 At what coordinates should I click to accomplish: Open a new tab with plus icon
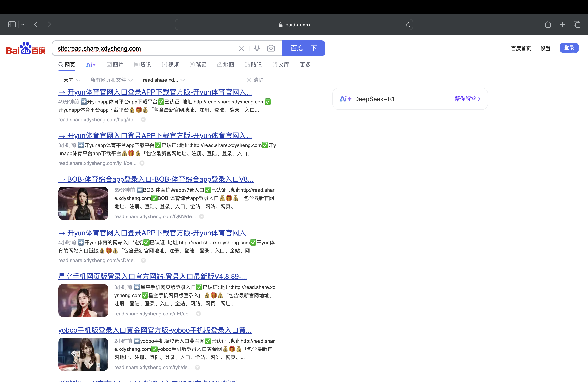pos(562,24)
